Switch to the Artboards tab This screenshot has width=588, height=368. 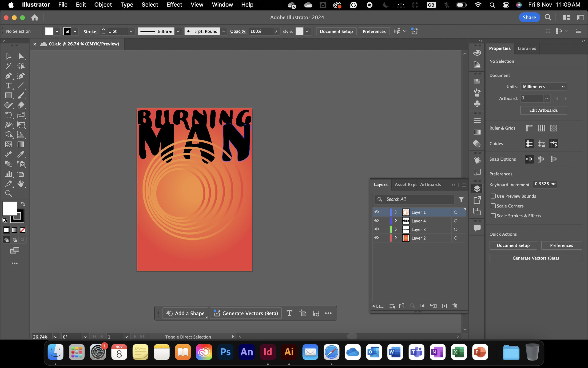(430, 185)
